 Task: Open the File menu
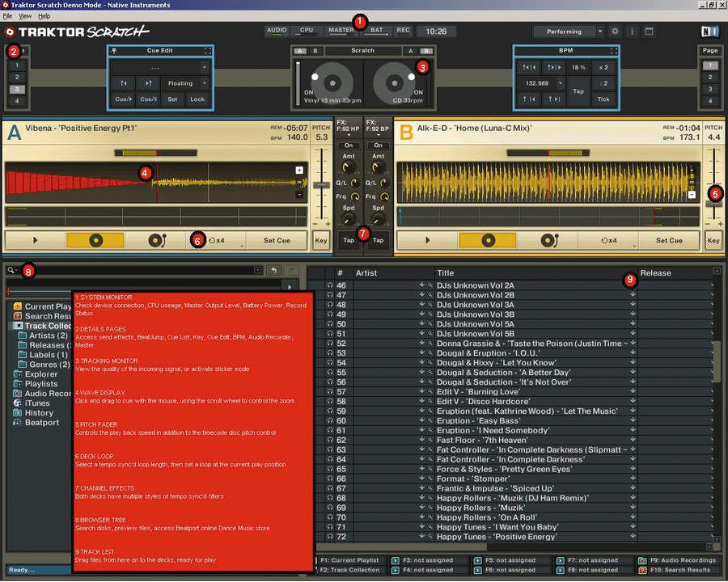7,16
